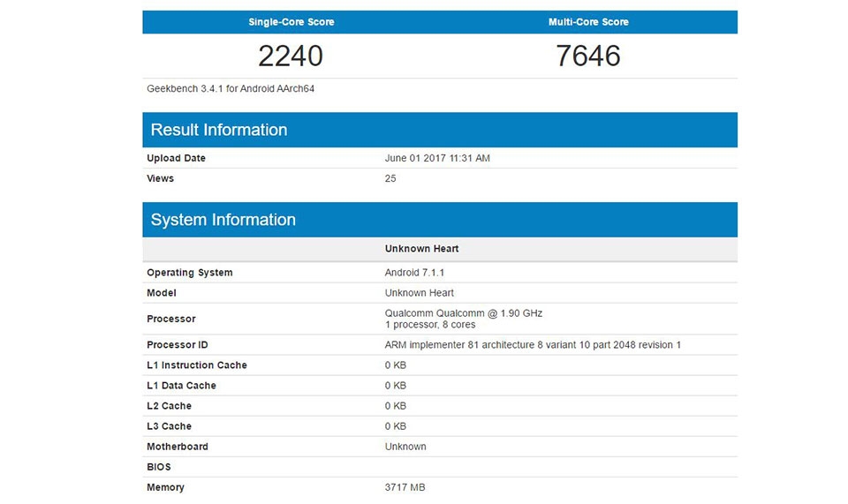Click the Model label

161,293
